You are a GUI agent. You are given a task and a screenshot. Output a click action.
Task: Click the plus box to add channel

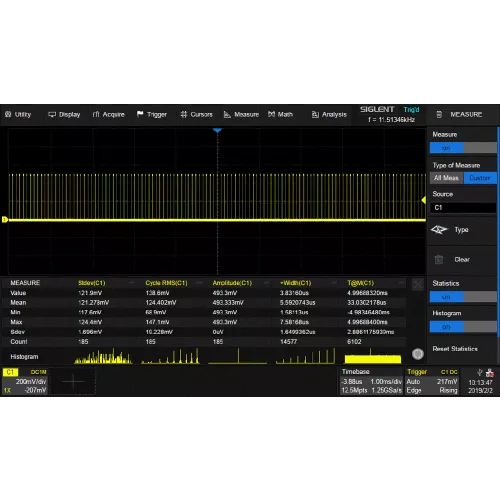(x=73, y=382)
